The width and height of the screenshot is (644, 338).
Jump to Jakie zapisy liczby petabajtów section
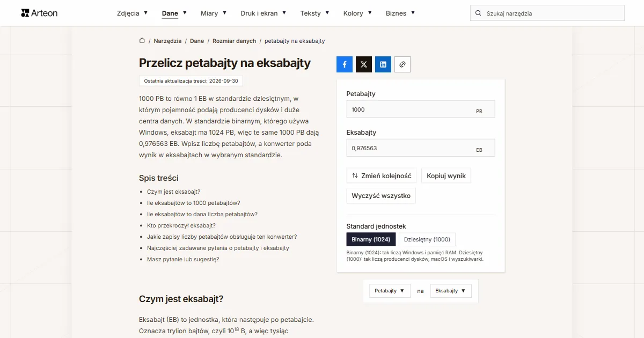coord(222,237)
